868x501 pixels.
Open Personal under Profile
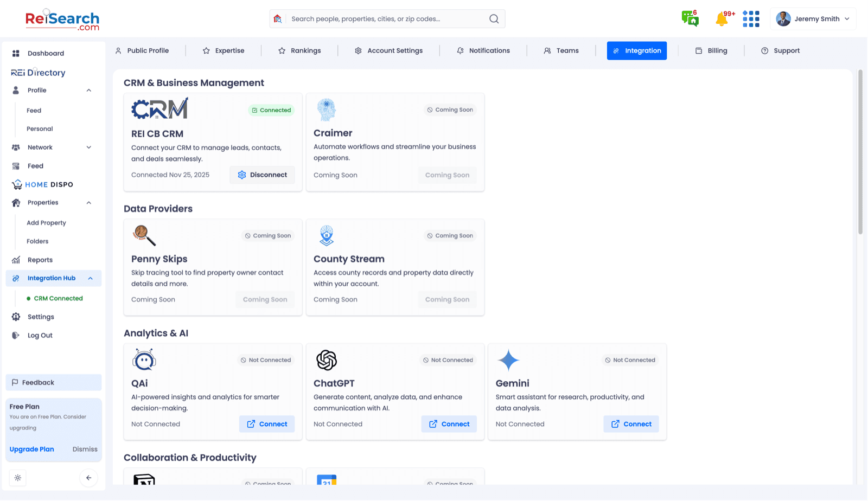(x=40, y=129)
